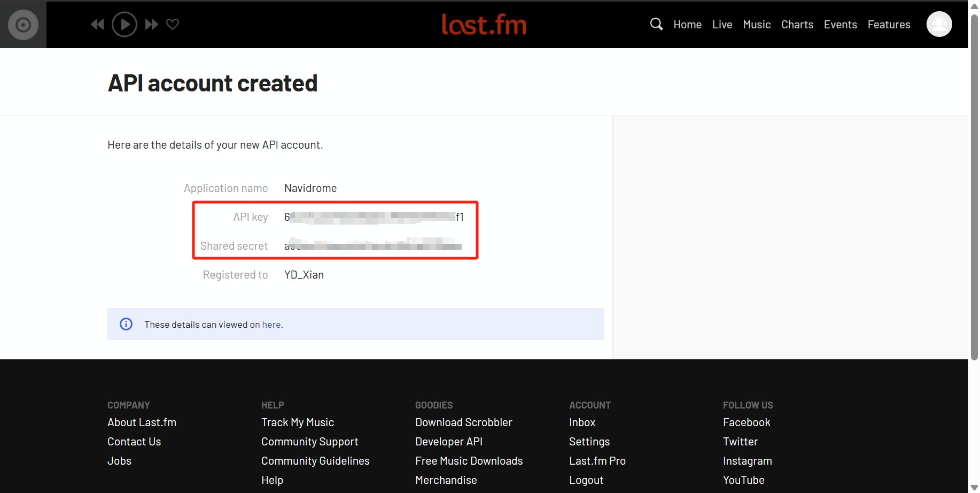Open Settings footer link
The image size is (980, 493).
coord(589,442)
